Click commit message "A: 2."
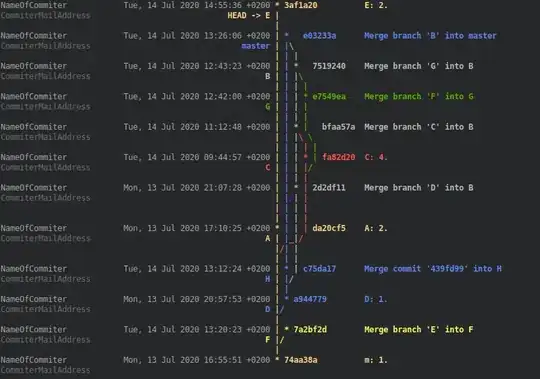 (376, 228)
